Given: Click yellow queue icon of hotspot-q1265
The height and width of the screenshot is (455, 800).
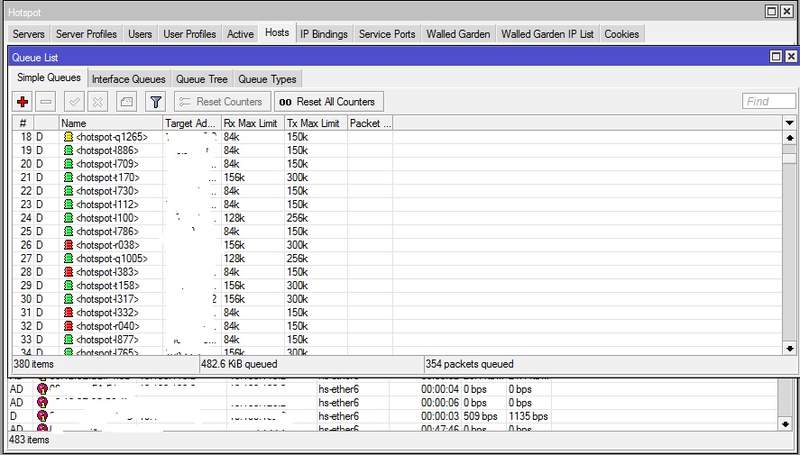Looking at the screenshot, I should coord(68,137).
